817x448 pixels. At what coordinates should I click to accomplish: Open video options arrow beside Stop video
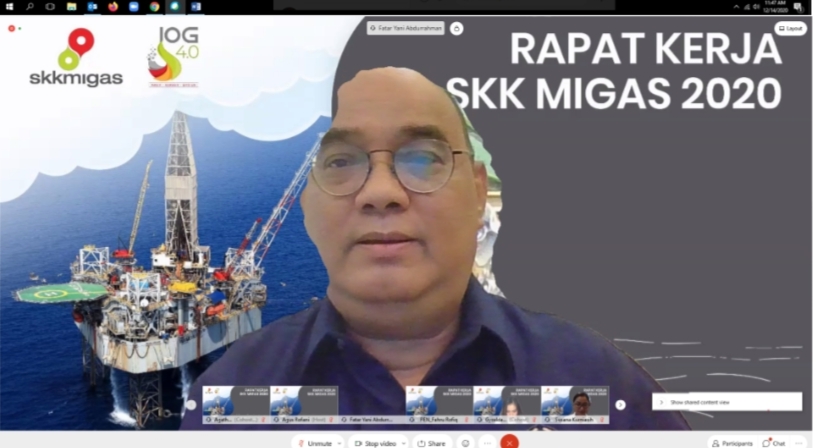pos(404,443)
